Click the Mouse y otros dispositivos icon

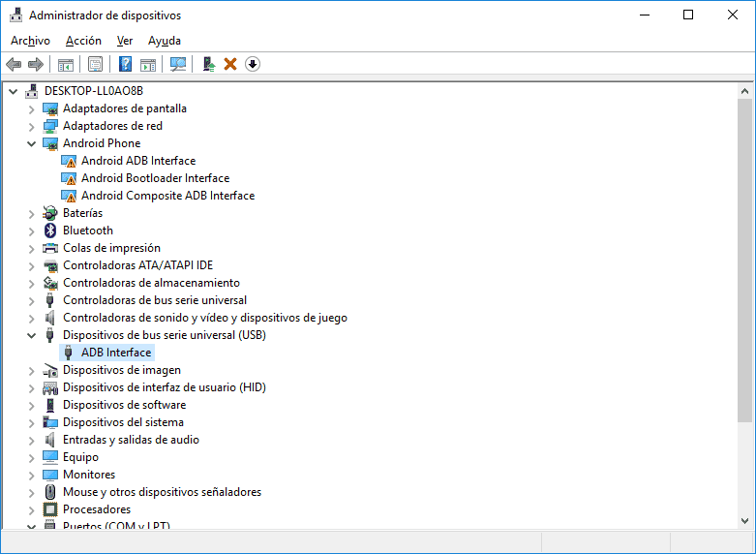pos(50,492)
